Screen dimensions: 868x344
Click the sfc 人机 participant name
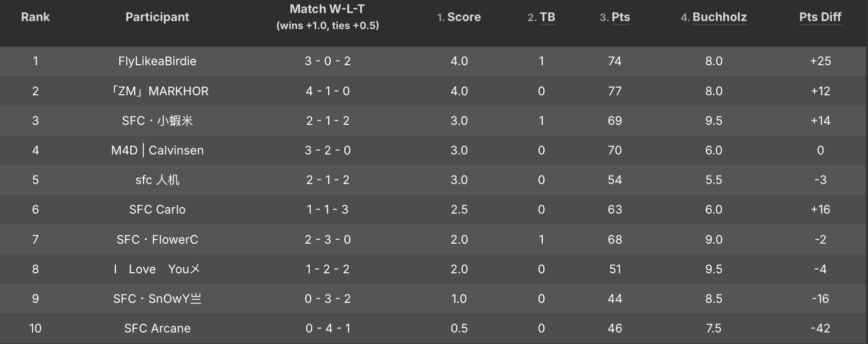pyautogui.click(x=157, y=180)
